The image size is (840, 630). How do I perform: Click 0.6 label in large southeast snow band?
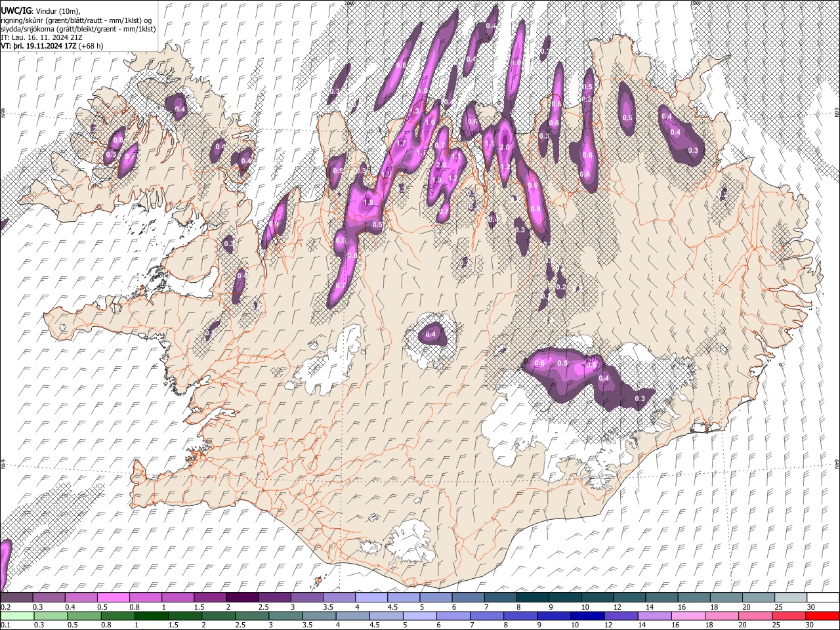(x=540, y=363)
